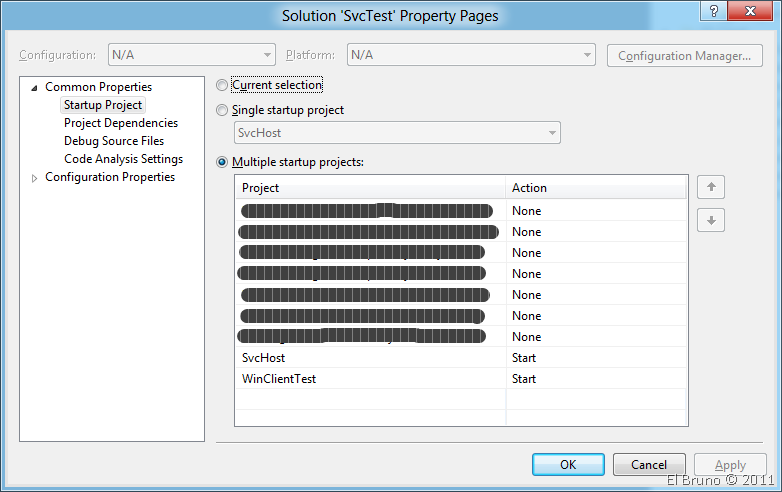Expand the Configuration Properties tree node

(x=36, y=178)
